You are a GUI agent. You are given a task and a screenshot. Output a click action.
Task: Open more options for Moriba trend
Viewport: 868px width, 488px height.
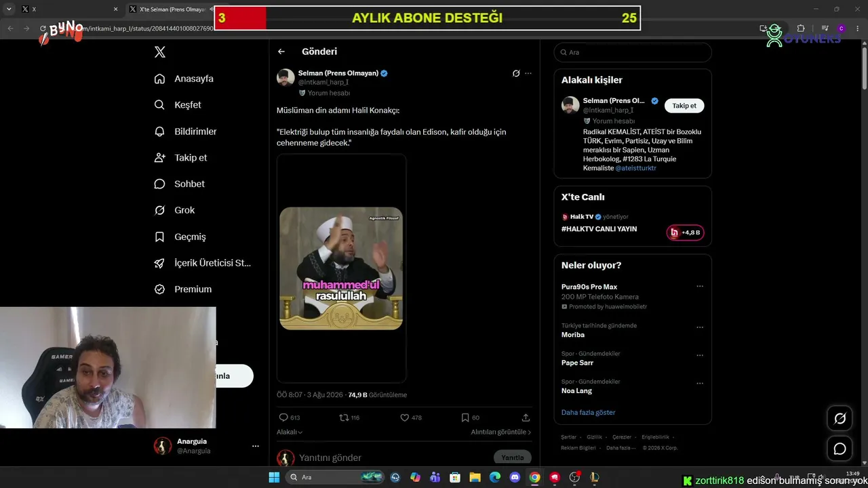[x=700, y=327]
